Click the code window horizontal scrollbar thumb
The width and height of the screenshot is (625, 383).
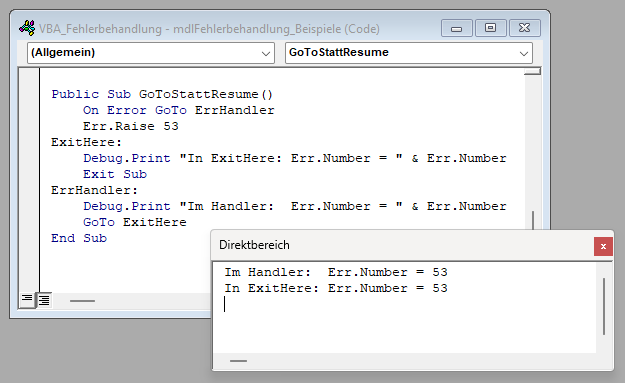tap(82, 301)
